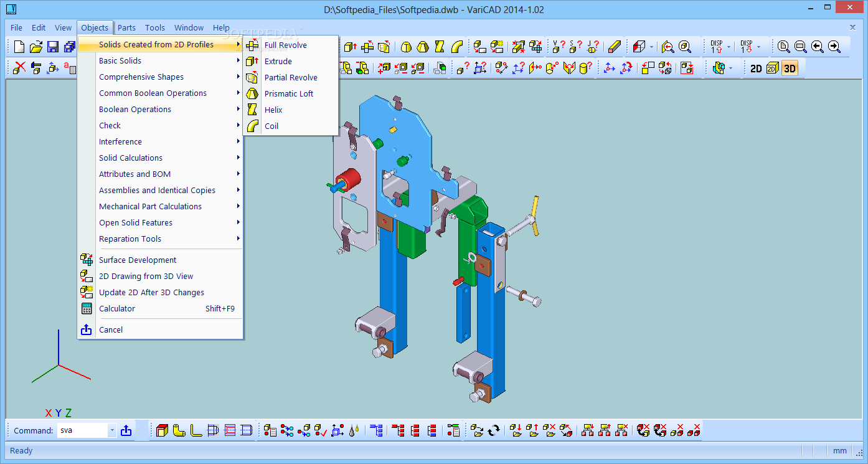Choose Extrude from the submenu
868x464 pixels.
click(291, 61)
